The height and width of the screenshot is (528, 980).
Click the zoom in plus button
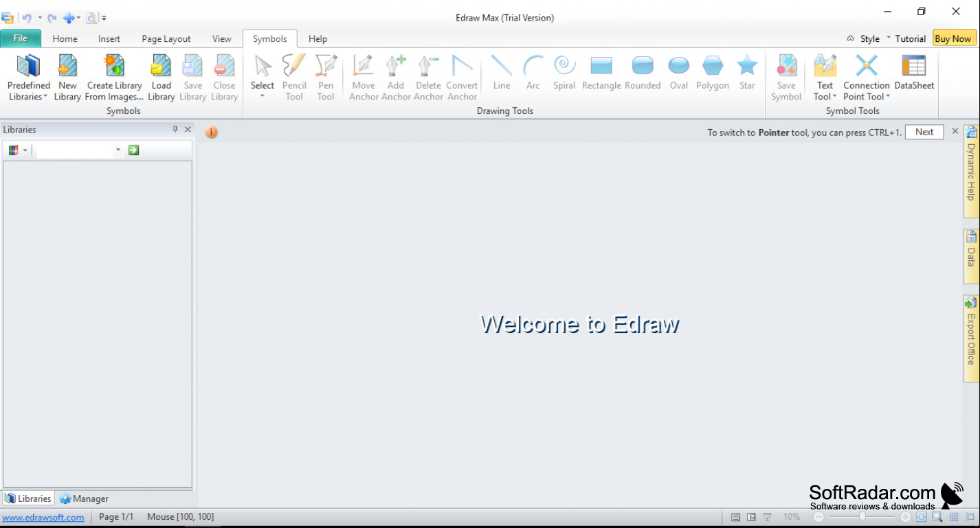point(906,517)
